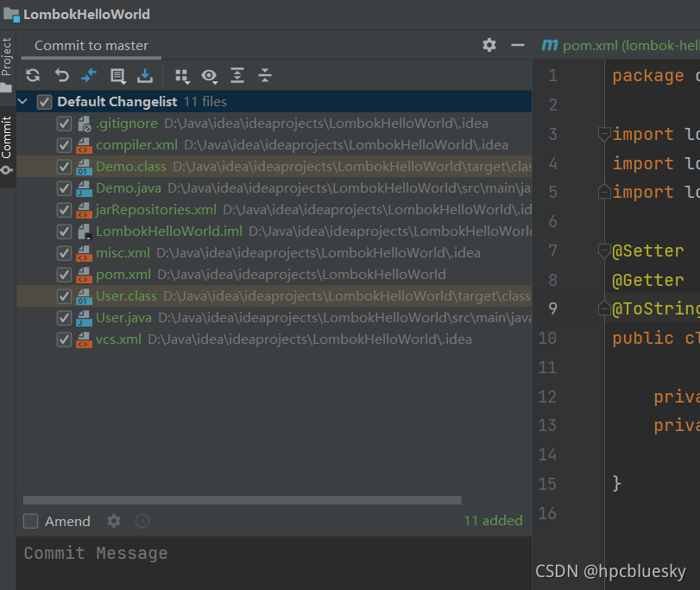Screen dimensions: 700x590
Task: Uncheck the Demo.java checkbox
Action: click(64, 188)
